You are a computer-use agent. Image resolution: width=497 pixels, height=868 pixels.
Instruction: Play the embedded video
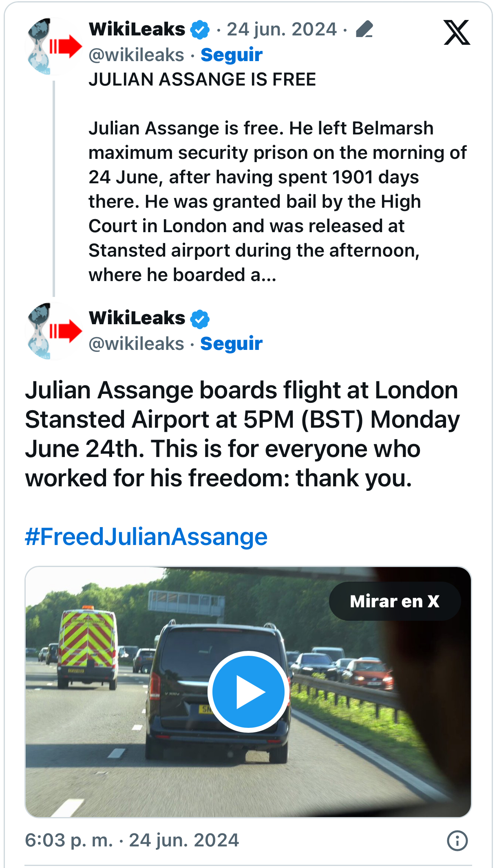point(248,692)
